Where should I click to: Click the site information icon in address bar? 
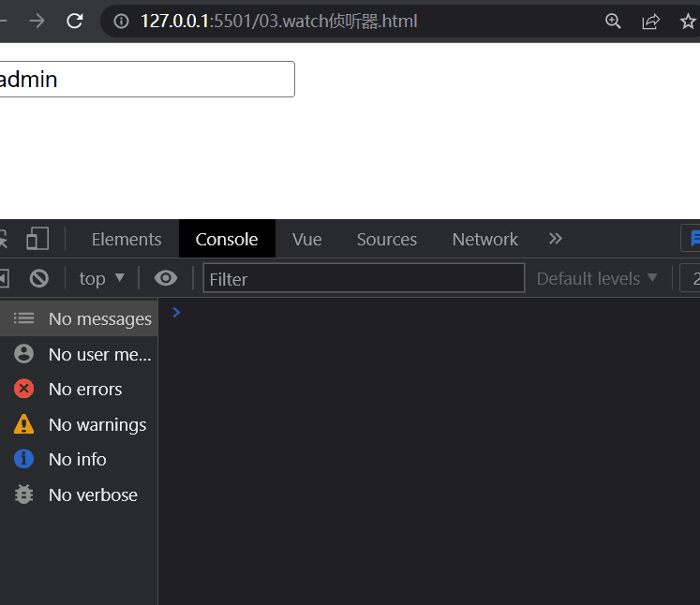coord(120,21)
